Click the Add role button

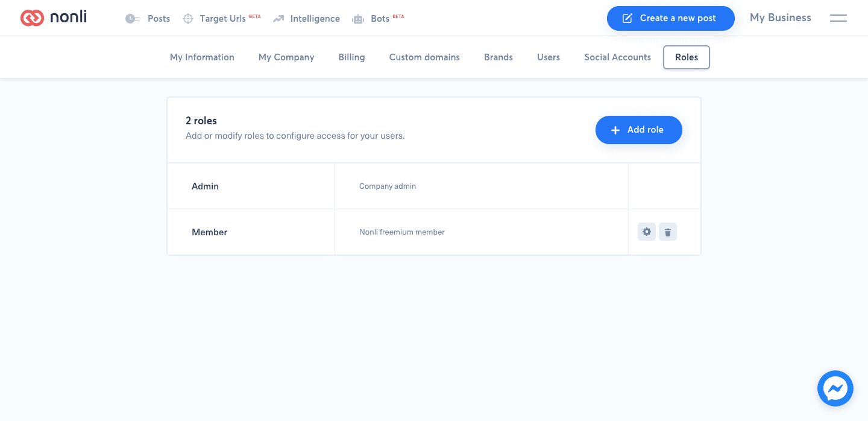[x=639, y=130]
